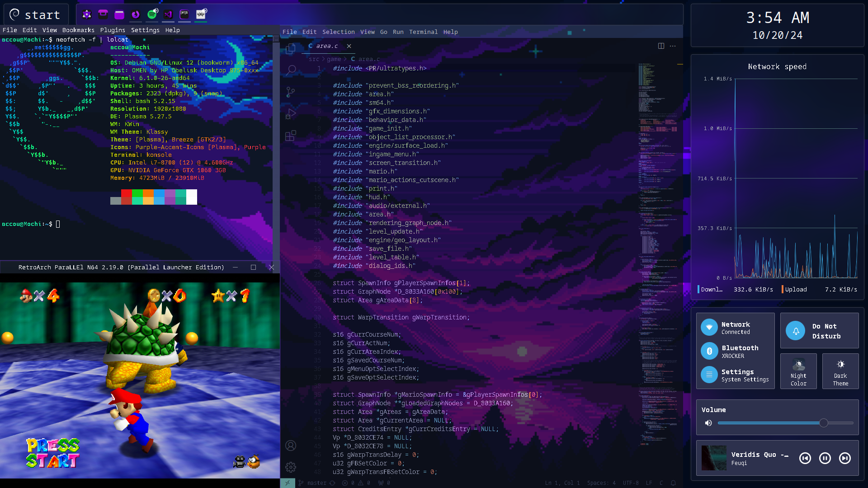The image size is (868, 488).
Task: Open the VS Code Explorer view
Action: pyautogui.click(x=291, y=48)
